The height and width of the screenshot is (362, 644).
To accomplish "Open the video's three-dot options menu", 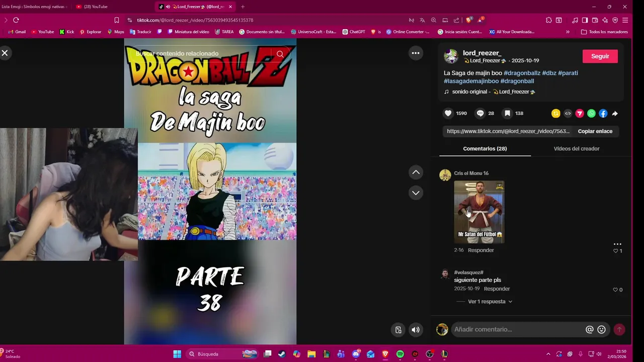I will [416, 53].
